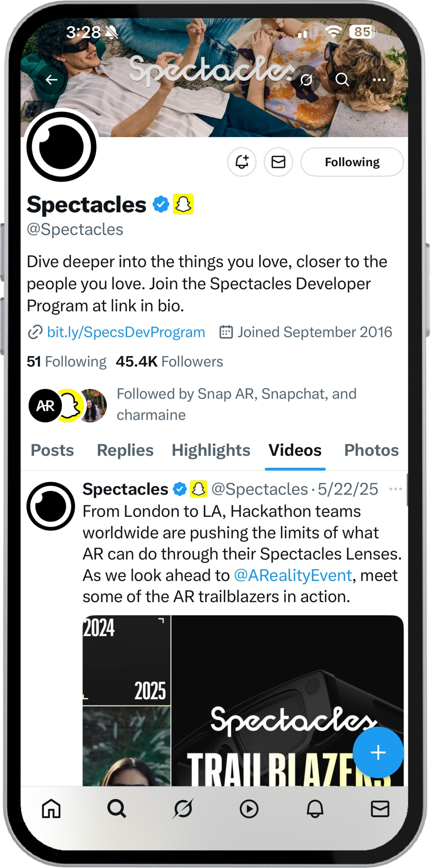Open the video tab play icon
Viewport: 431px width, 868px height.
(249, 809)
